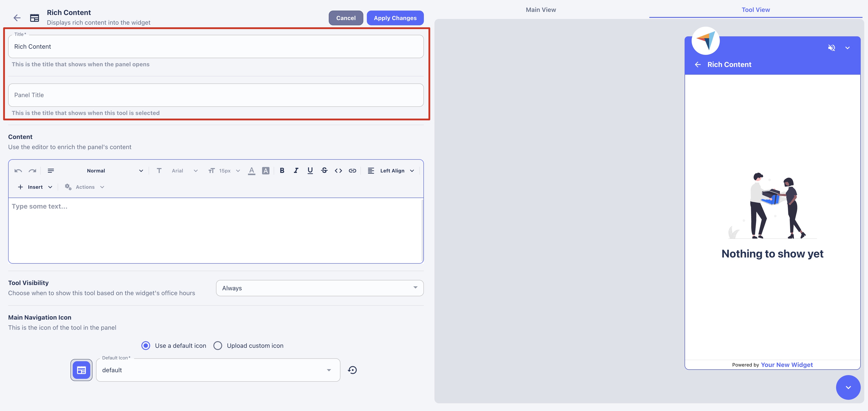Image resolution: width=868 pixels, height=411 pixels.
Task: Insert code block with angle-brackets icon
Action: 338,171
